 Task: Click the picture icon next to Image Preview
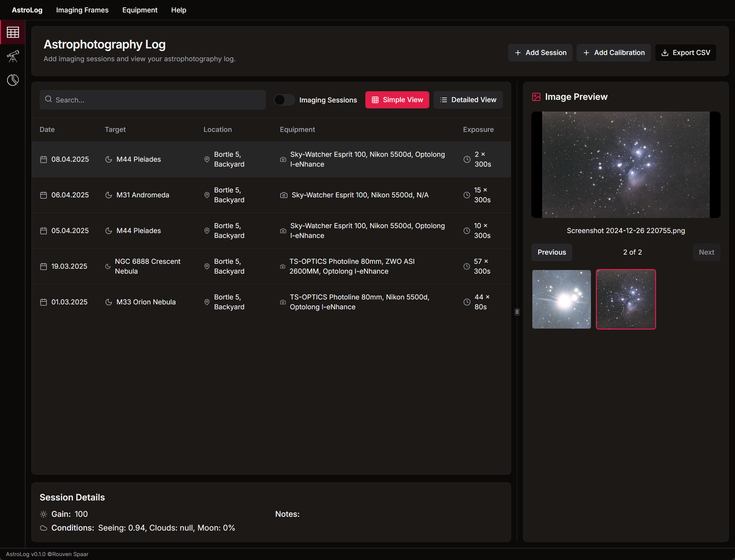point(536,97)
